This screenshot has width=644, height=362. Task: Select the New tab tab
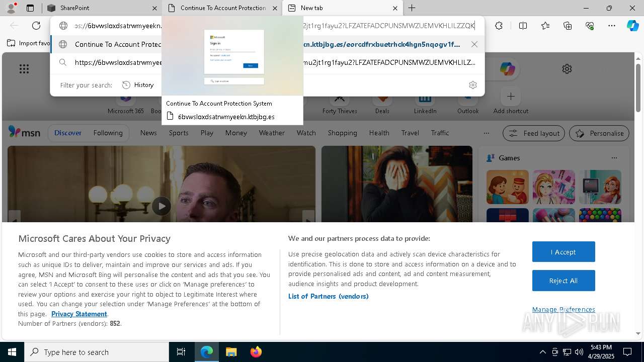343,8
